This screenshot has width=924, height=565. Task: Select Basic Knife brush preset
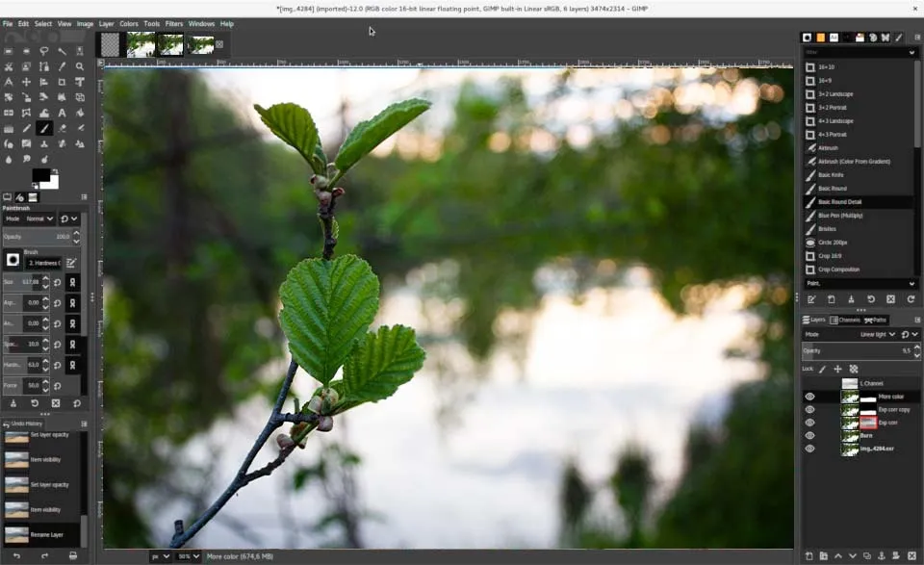(x=831, y=175)
